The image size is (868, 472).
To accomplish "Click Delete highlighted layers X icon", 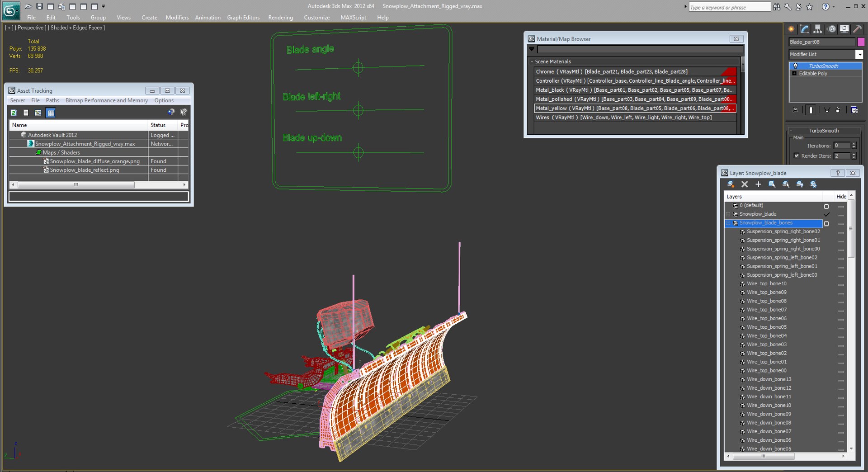I will pyautogui.click(x=745, y=184).
